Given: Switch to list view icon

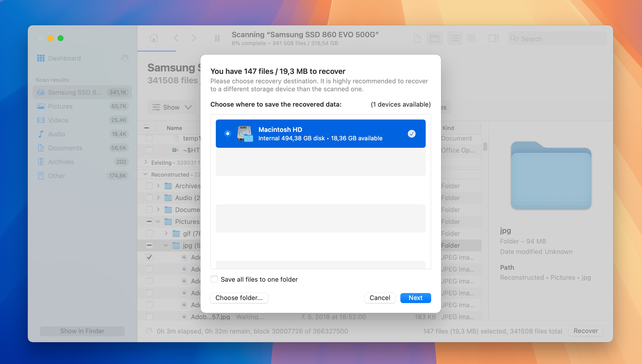Looking at the screenshot, I should (455, 38).
